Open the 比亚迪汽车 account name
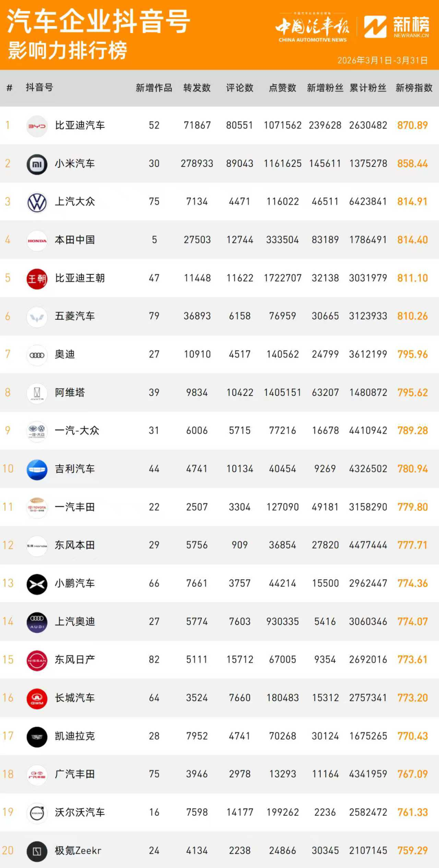Viewport: 439px width, 868px height. pyautogui.click(x=80, y=125)
